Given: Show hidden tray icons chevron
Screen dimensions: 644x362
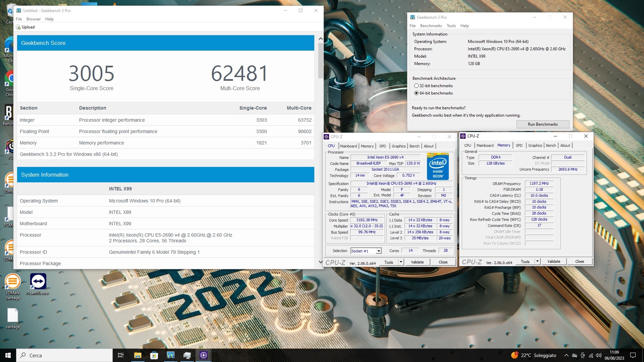Looking at the screenshot, I should tap(567, 355).
